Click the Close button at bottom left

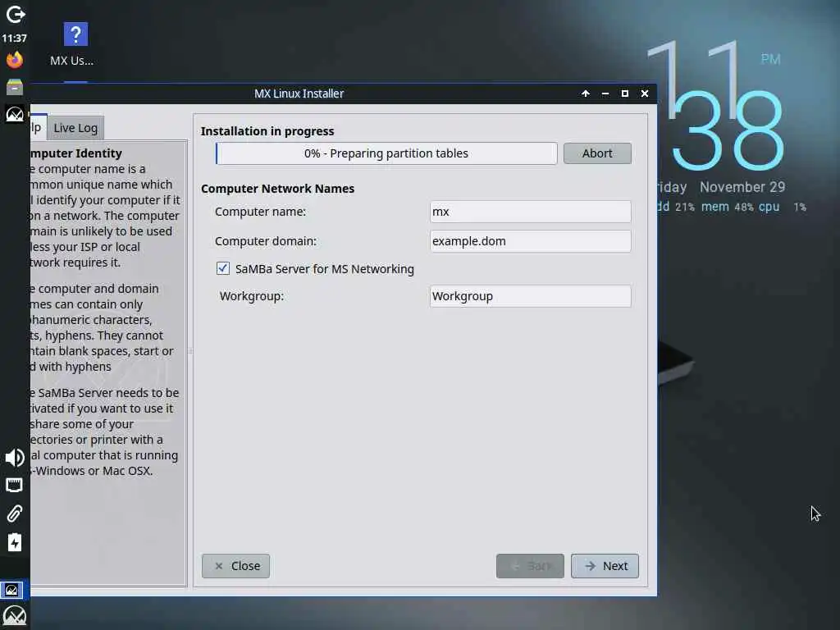[x=235, y=566]
